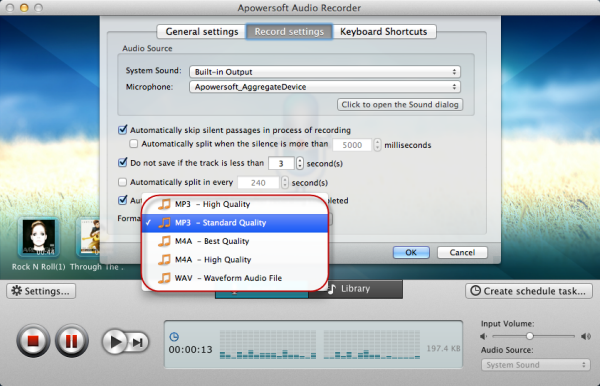The height and width of the screenshot is (386, 600).
Task: Play the selected track
Action: 115,341
